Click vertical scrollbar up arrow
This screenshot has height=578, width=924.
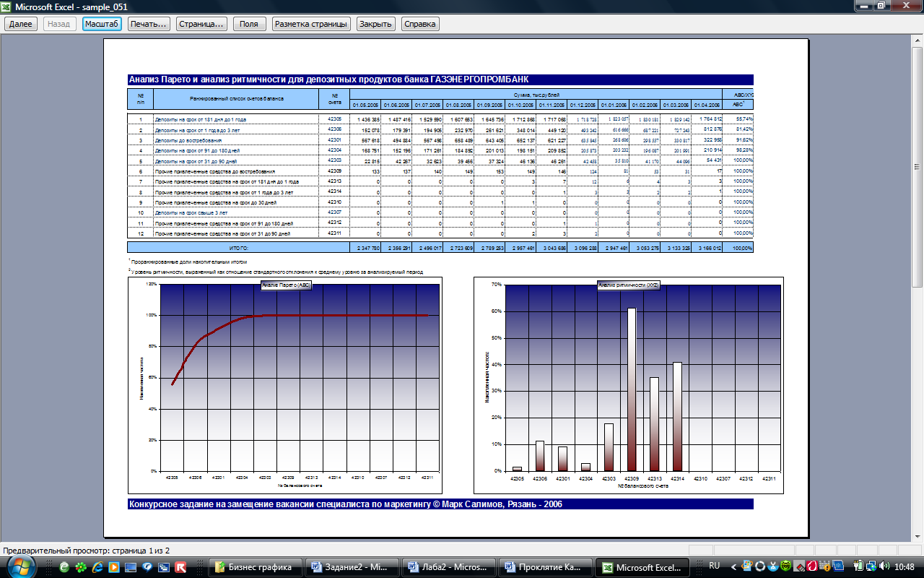pos(918,39)
